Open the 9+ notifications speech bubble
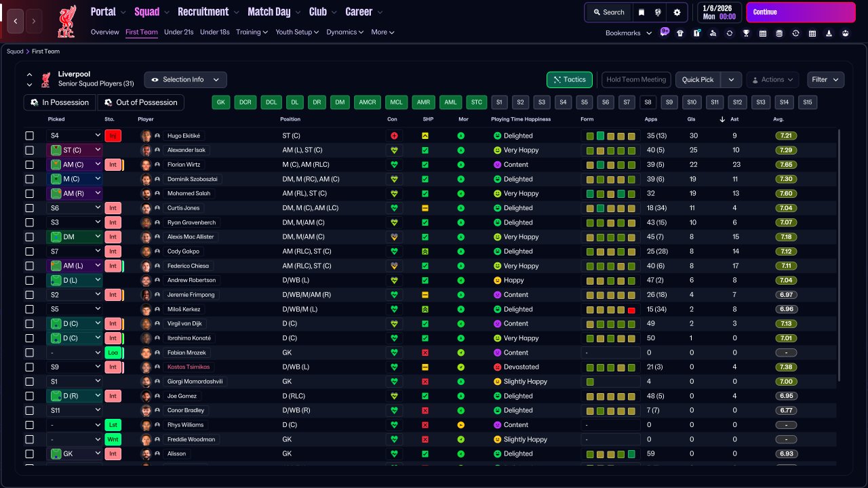This screenshot has width=868, height=488. (x=665, y=32)
